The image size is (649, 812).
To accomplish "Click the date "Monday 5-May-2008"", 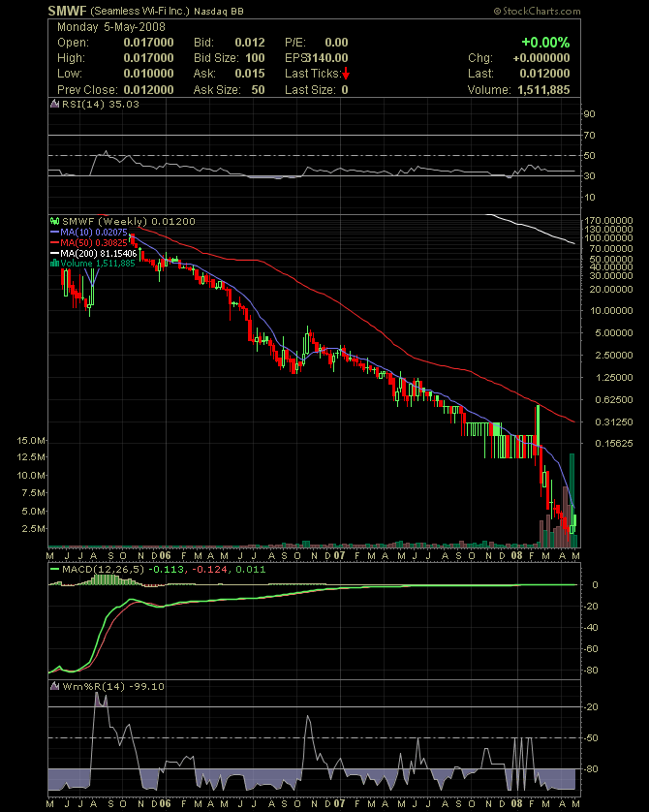I will pyautogui.click(x=111, y=27).
